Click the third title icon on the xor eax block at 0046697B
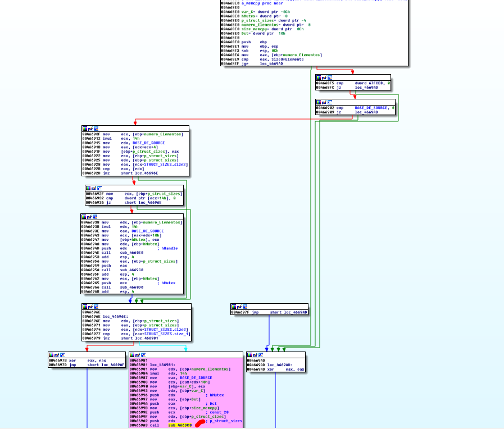This screenshot has height=429, width=504. [x=62, y=355]
